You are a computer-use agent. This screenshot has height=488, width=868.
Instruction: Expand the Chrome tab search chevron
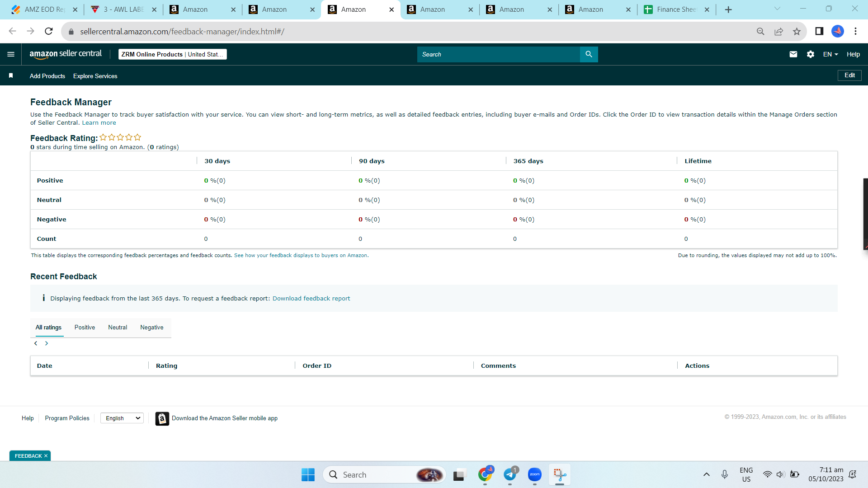pos(777,9)
